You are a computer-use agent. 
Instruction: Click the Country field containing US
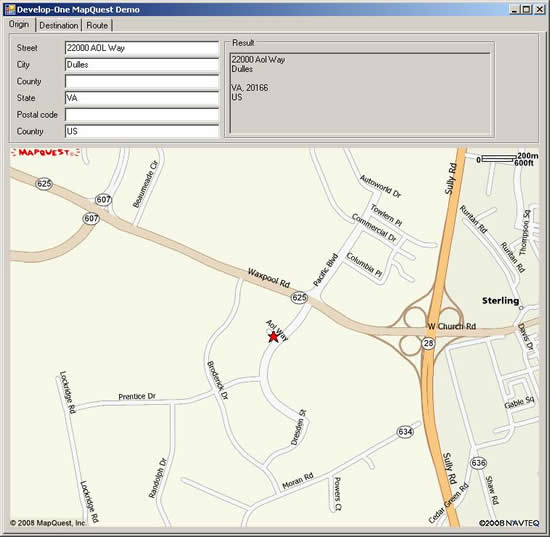[142, 132]
